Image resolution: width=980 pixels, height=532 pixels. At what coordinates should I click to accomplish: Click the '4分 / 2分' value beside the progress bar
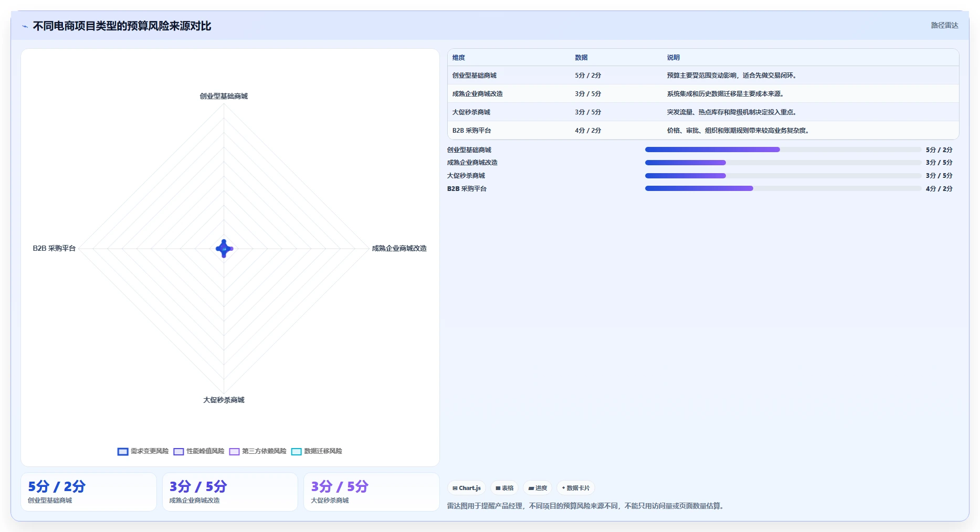point(939,189)
